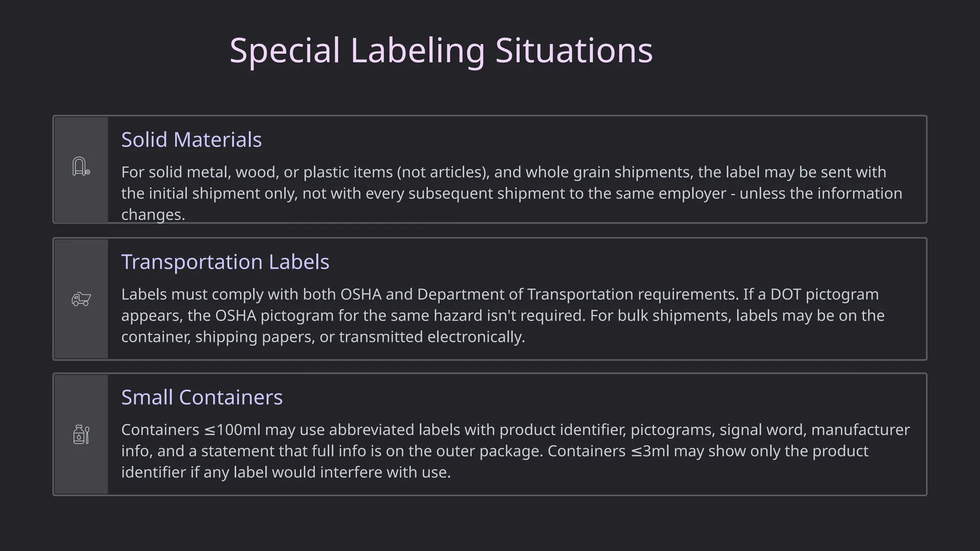Screen dimensions: 980x551
Task: Click the '≤3ml' text in Small Containers
Action: (x=650, y=451)
